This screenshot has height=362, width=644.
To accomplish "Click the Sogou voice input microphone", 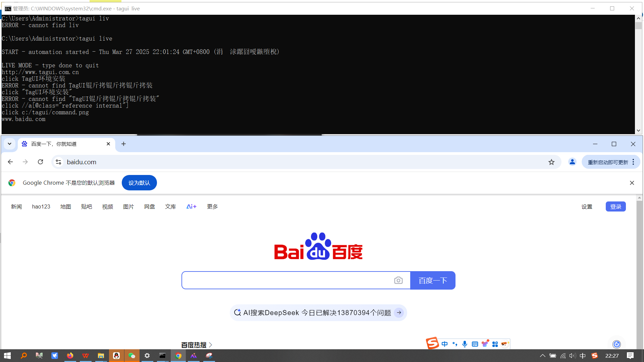I will click(465, 344).
